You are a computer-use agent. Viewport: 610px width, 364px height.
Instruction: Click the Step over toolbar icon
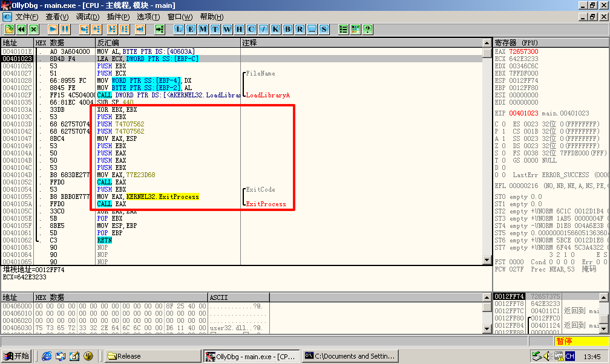[96, 29]
